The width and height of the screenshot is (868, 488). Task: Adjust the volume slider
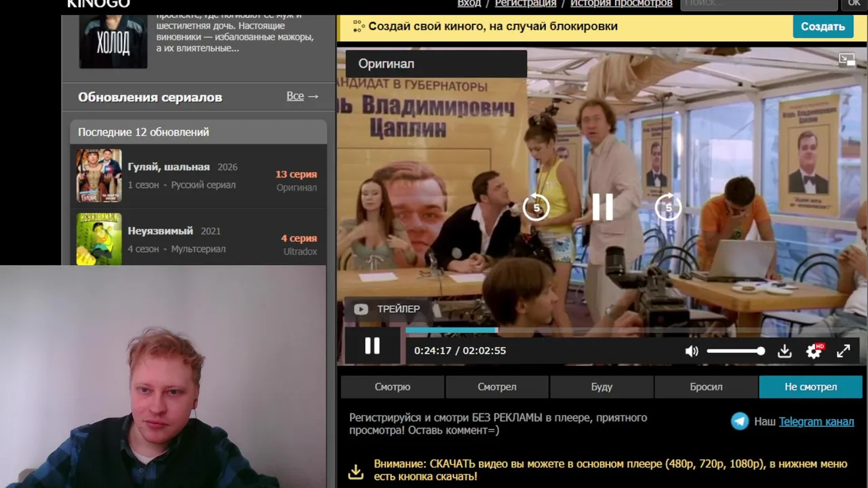(x=736, y=351)
